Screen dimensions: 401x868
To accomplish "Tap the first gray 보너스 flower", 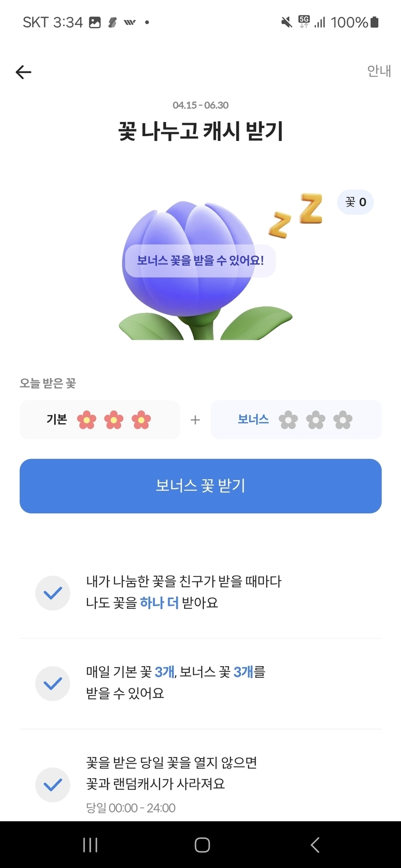I will 288,420.
